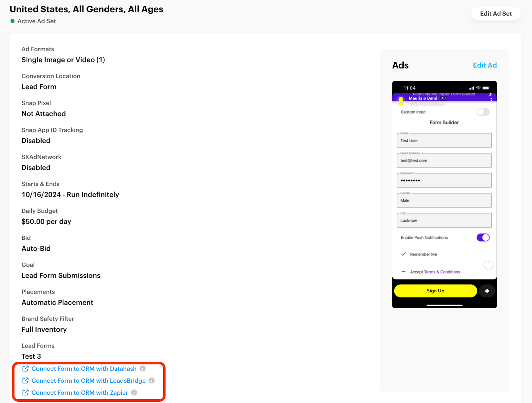Image resolution: width=532 pixels, height=403 pixels.
Task: Click external-link icon beside Zapier link
Action: pyautogui.click(x=25, y=392)
